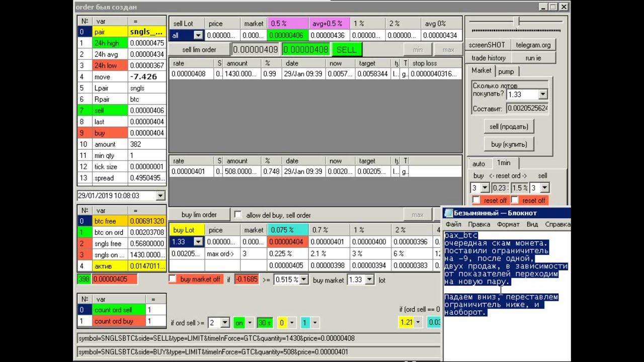Select the sell order row with rate 0.00000408
This screenshot has width=644, height=362.
315,74
